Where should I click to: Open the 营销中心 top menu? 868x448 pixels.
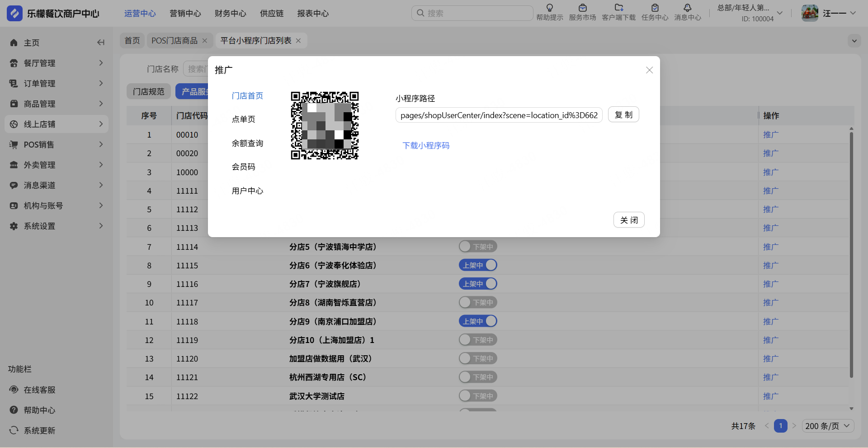pos(185,14)
